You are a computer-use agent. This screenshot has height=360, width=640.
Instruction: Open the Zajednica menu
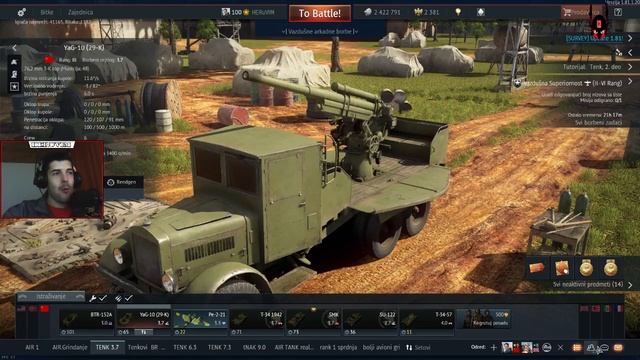click(x=80, y=12)
